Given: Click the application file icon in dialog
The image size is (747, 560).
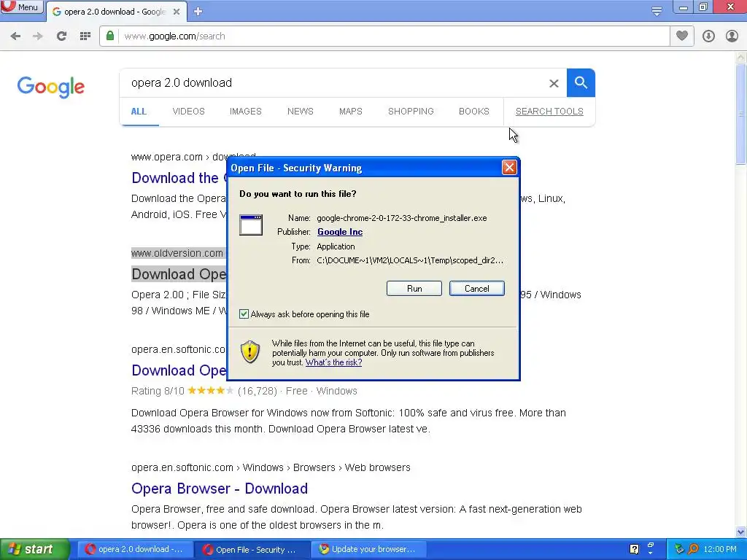Looking at the screenshot, I should (251, 225).
